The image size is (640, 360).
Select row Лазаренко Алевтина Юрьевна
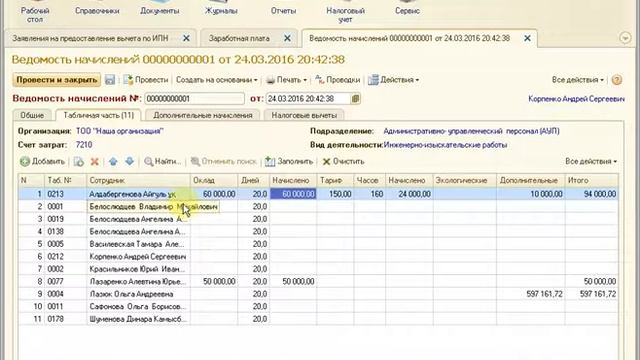318,282
